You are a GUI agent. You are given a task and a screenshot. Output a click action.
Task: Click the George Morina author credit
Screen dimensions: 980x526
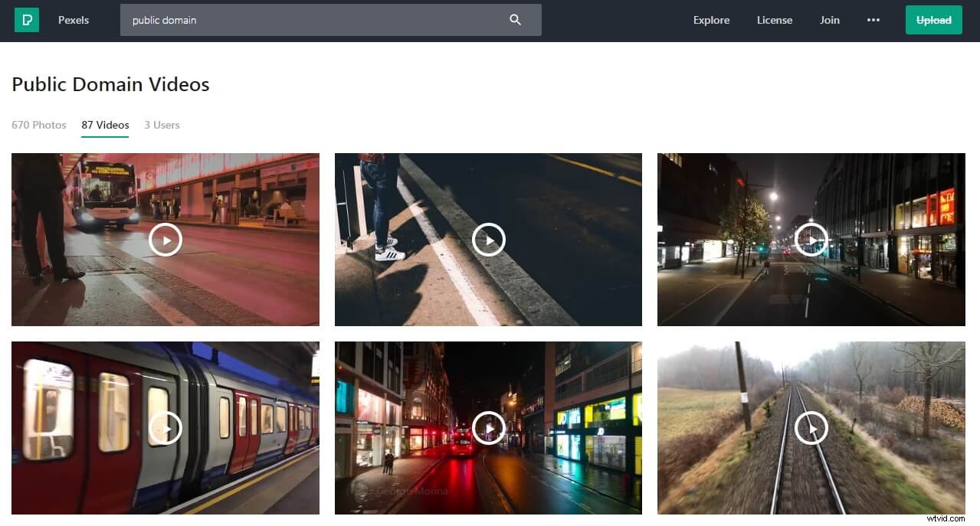tap(408, 491)
